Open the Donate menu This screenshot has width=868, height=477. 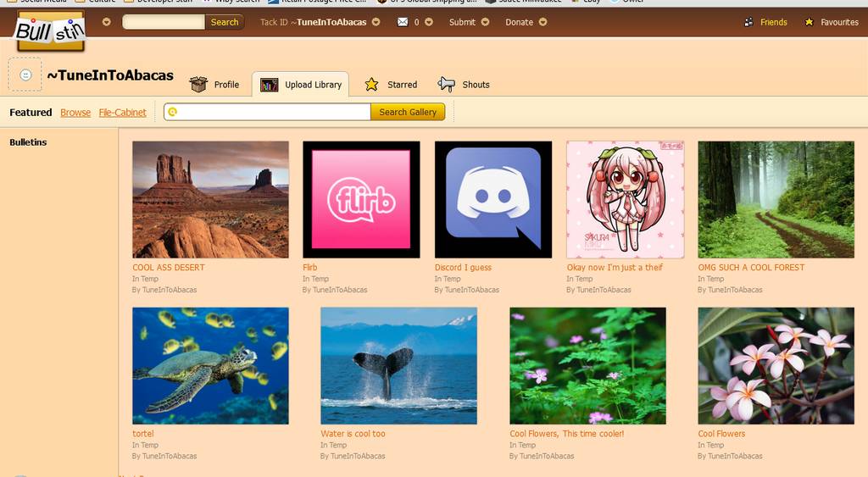520,22
